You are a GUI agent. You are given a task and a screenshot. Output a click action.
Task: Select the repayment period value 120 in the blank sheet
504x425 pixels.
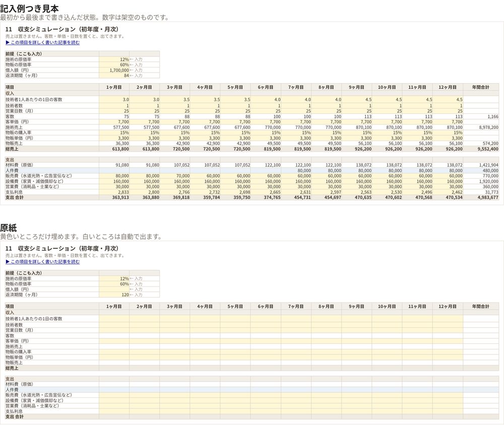(114, 295)
